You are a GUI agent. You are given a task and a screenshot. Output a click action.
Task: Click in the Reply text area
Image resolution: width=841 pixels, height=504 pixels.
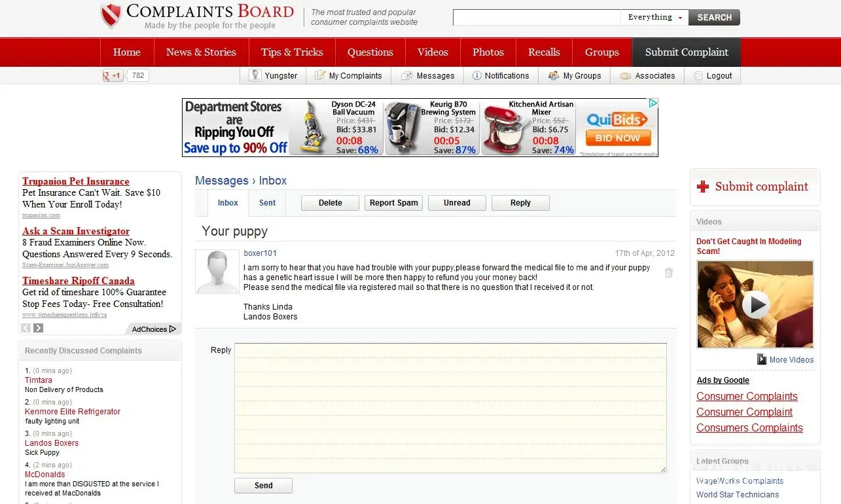450,407
